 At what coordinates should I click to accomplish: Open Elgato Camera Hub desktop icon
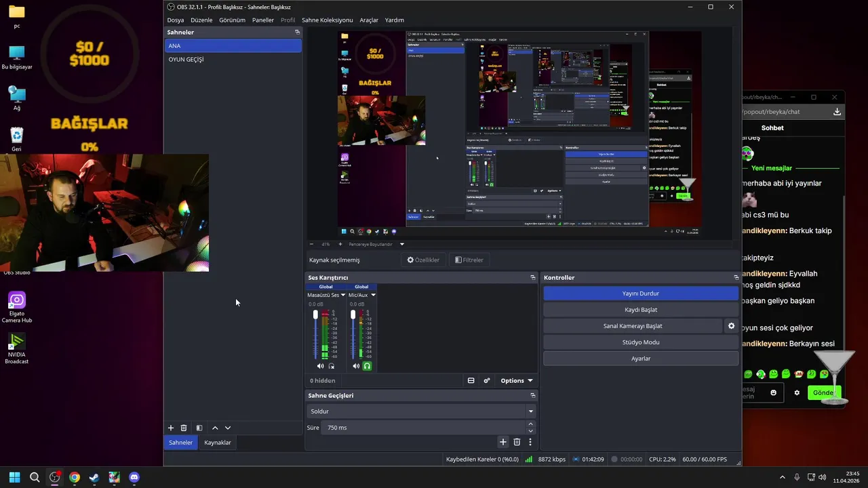coord(17,307)
